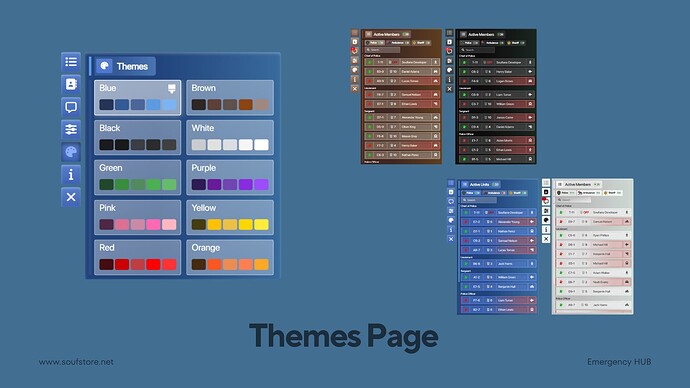The height and width of the screenshot is (388, 690).
Task: Open the contacts book icon in main sidebar
Action: tap(71, 84)
